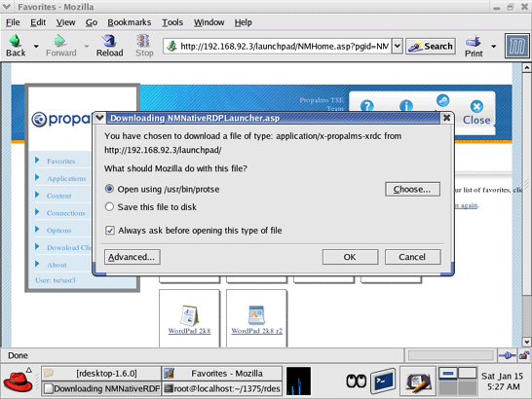532x399 pixels.
Task: Click the scroll up arrow of page
Action: pos(526,68)
